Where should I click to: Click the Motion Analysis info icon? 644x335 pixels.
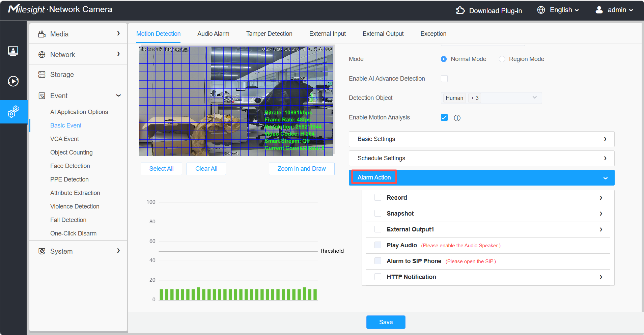[457, 118]
